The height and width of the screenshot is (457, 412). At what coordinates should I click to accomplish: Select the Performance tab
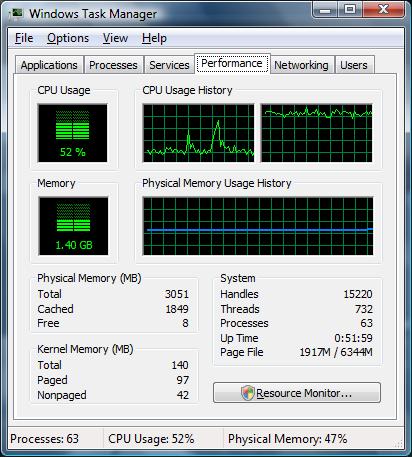tap(232, 63)
